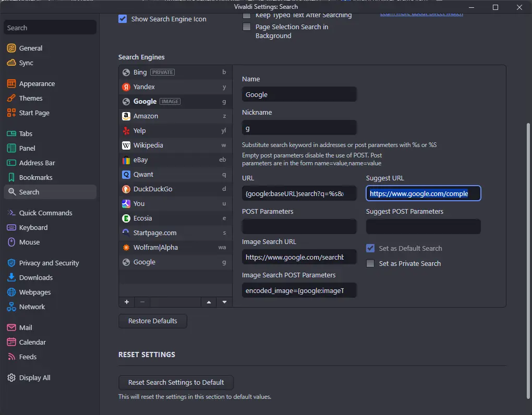Open the Feeds RSS icon

[11, 357]
